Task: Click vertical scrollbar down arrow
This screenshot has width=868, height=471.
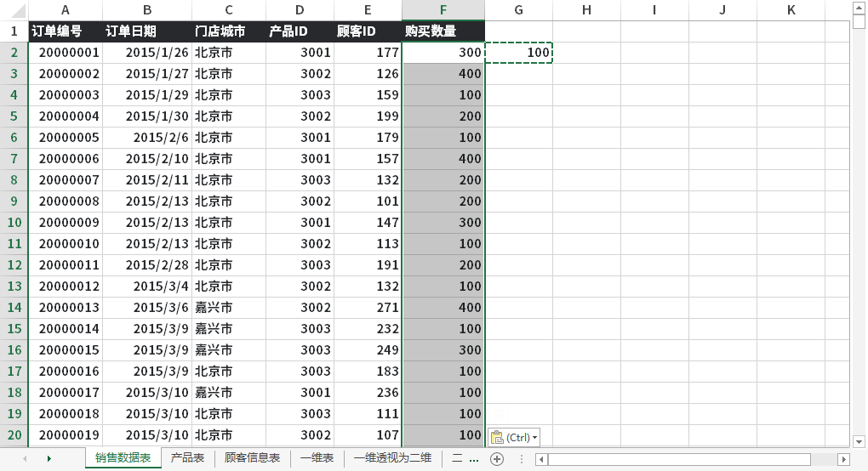Action: click(859, 442)
